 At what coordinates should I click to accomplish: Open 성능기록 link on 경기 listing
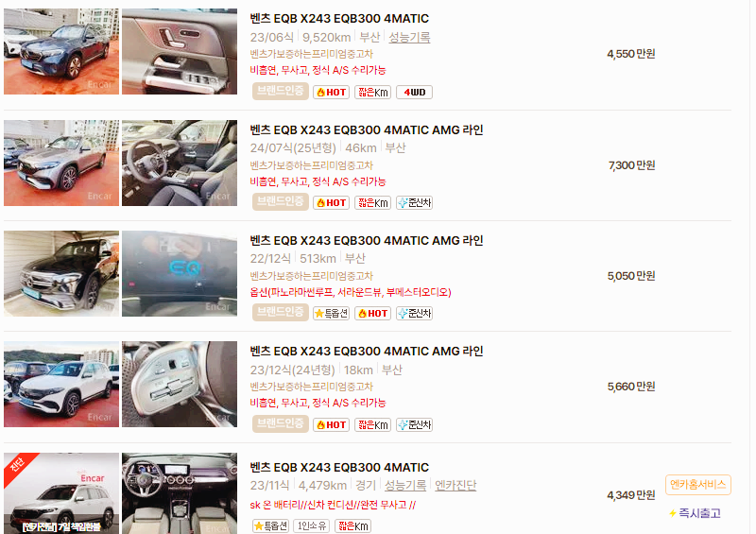pos(405,485)
